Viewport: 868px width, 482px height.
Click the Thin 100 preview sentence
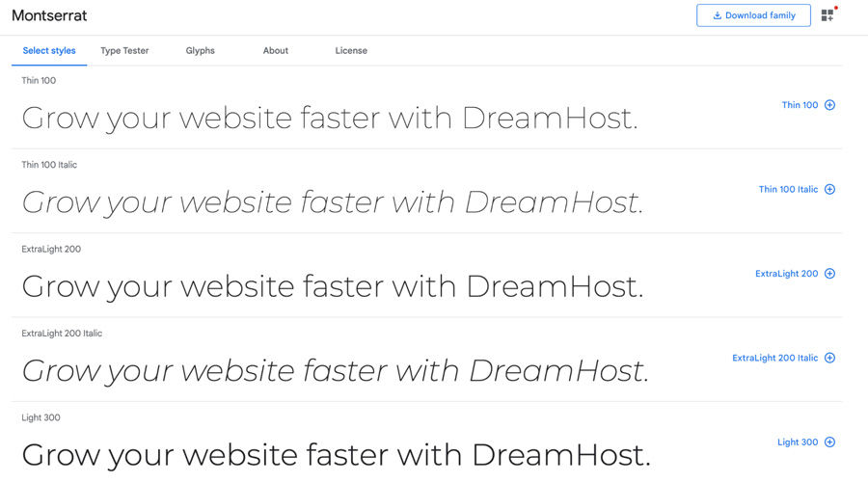tap(330, 118)
